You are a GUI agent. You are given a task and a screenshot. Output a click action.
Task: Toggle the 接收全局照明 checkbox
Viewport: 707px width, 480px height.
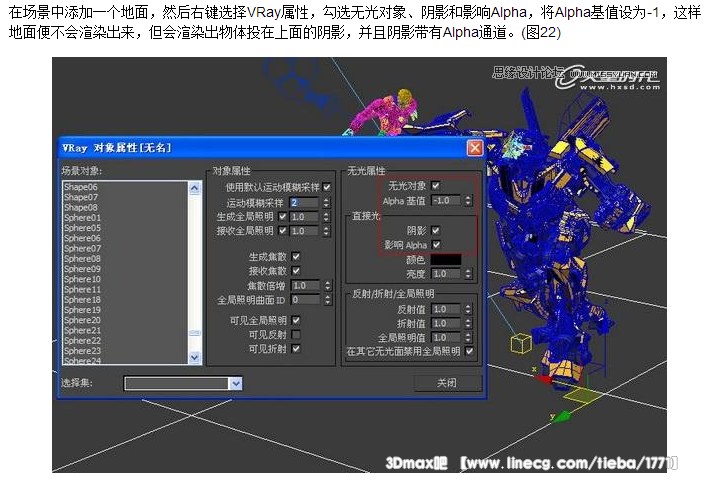coord(283,230)
